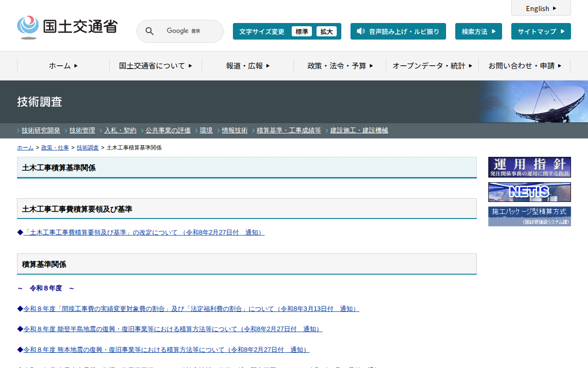Image resolution: width=588 pixels, height=368 pixels.
Task: Open the 施工パッケージ型積算方式 banner
Action: (529, 216)
